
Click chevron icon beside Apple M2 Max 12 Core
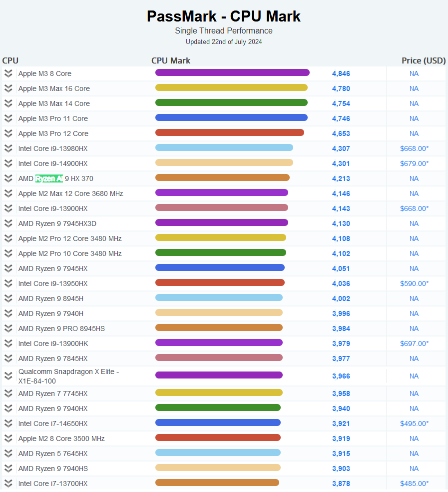8,193
